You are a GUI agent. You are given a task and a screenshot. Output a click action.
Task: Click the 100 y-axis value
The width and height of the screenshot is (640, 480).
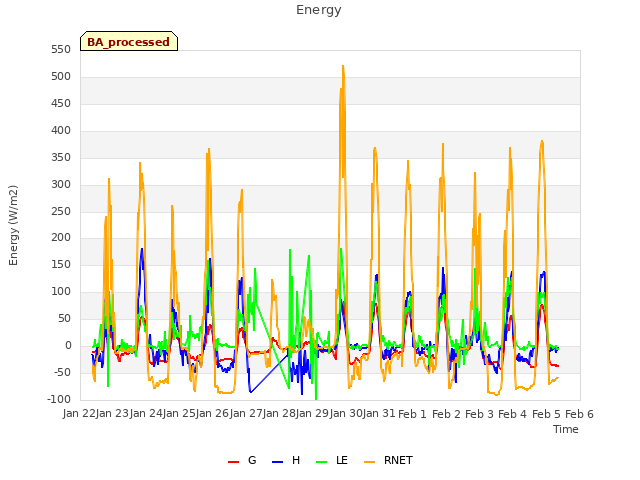pyautogui.click(x=61, y=291)
